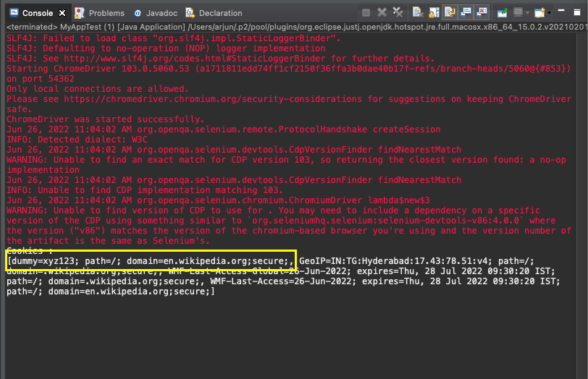Click the ProtocolHandshake createSession log line
The width and height of the screenshot is (588, 379).
tap(223, 129)
